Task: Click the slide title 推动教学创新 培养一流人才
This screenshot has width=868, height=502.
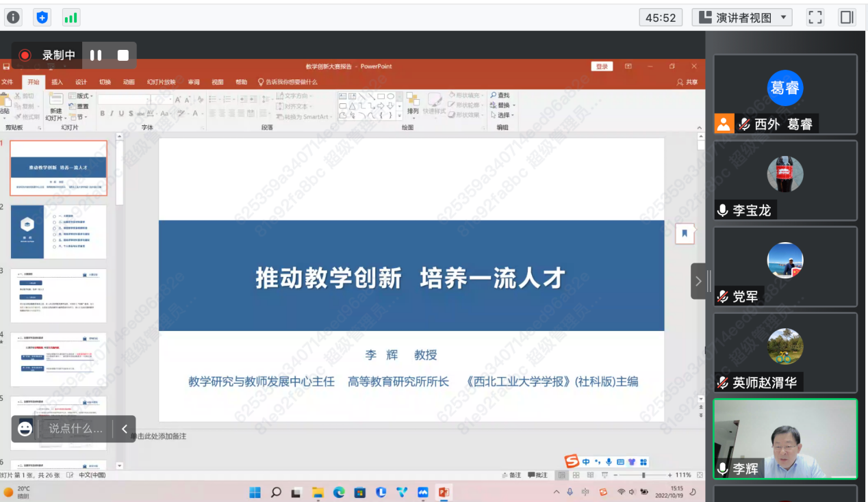Action: point(411,278)
